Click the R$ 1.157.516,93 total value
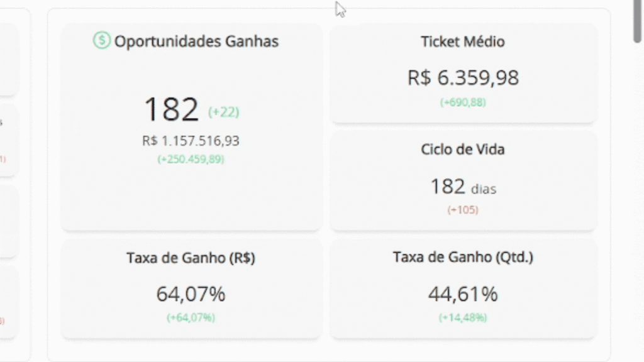This screenshot has width=644, height=362. click(x=191, y=141)
